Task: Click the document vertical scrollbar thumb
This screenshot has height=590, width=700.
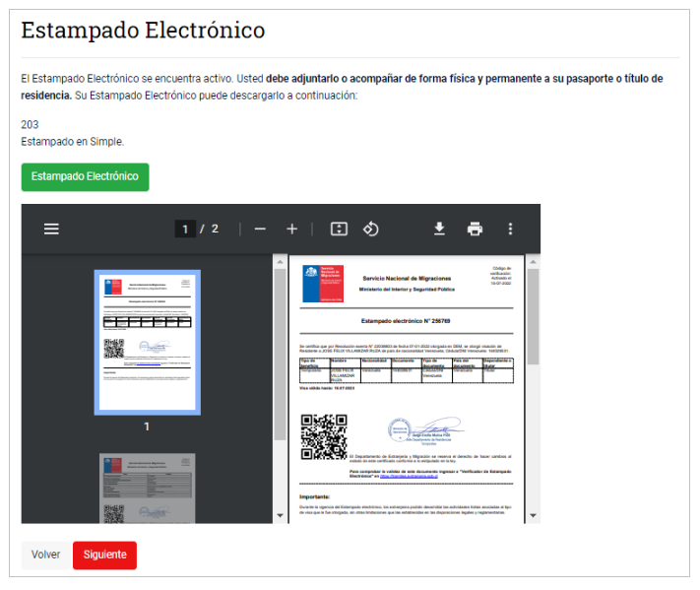Action: [533, 316]
